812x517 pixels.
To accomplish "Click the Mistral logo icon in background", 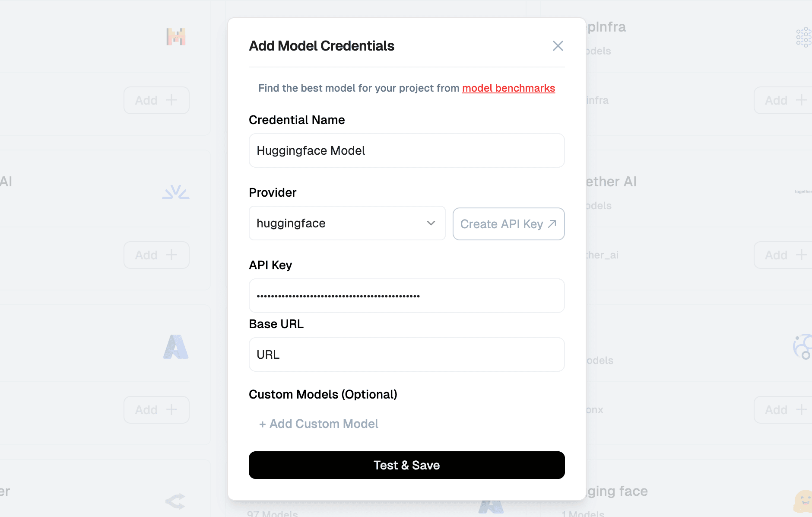I will [176, 37].
